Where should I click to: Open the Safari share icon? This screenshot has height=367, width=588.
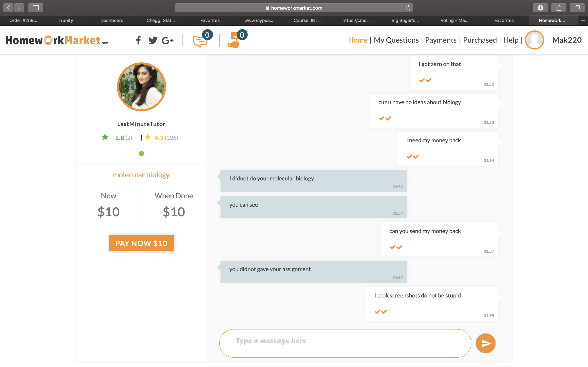point(559,8)
